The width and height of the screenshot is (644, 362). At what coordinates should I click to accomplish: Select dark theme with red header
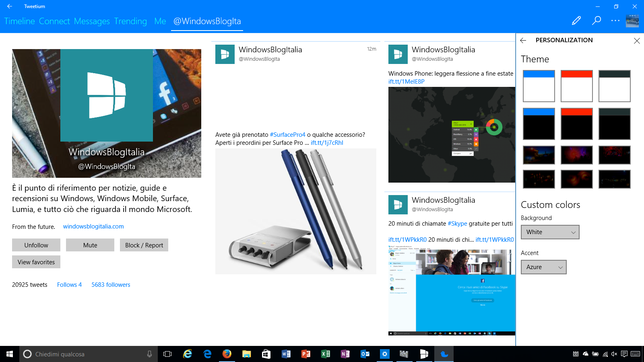577,123
